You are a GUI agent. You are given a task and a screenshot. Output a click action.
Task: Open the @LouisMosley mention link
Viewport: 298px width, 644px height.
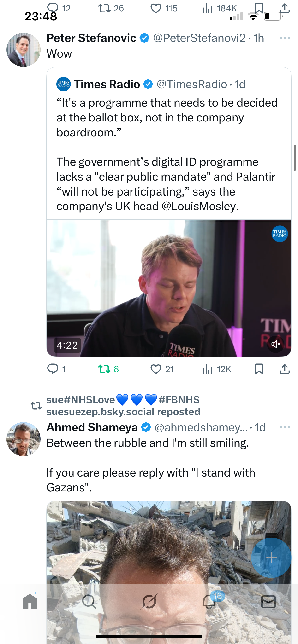[200, 207]
